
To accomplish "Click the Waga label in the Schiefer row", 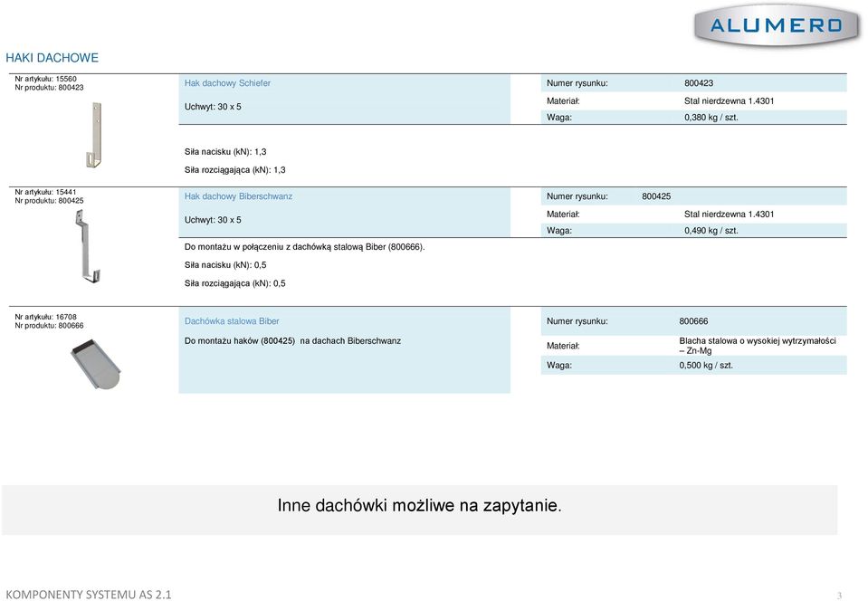I will tap(559, 118).
